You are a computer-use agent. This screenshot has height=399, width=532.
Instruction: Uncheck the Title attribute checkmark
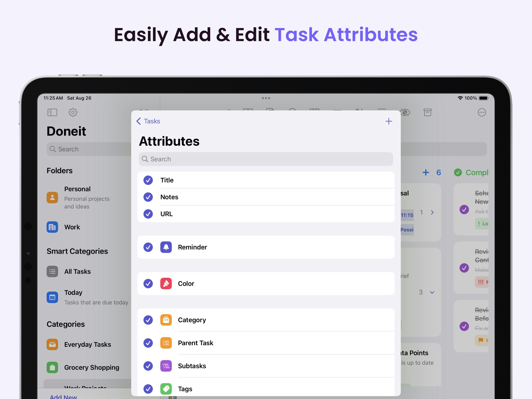click(148, 180)
